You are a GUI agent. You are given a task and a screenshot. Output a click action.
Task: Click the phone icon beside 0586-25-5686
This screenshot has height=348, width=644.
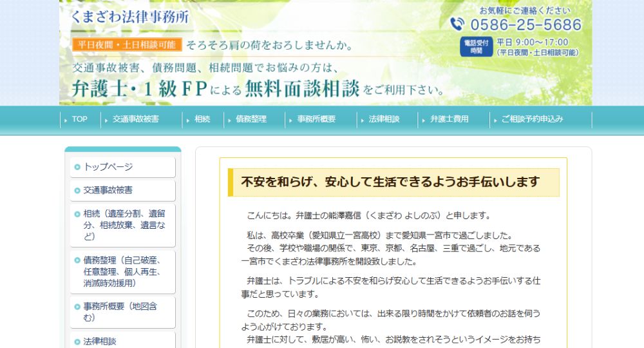(457, 24)
